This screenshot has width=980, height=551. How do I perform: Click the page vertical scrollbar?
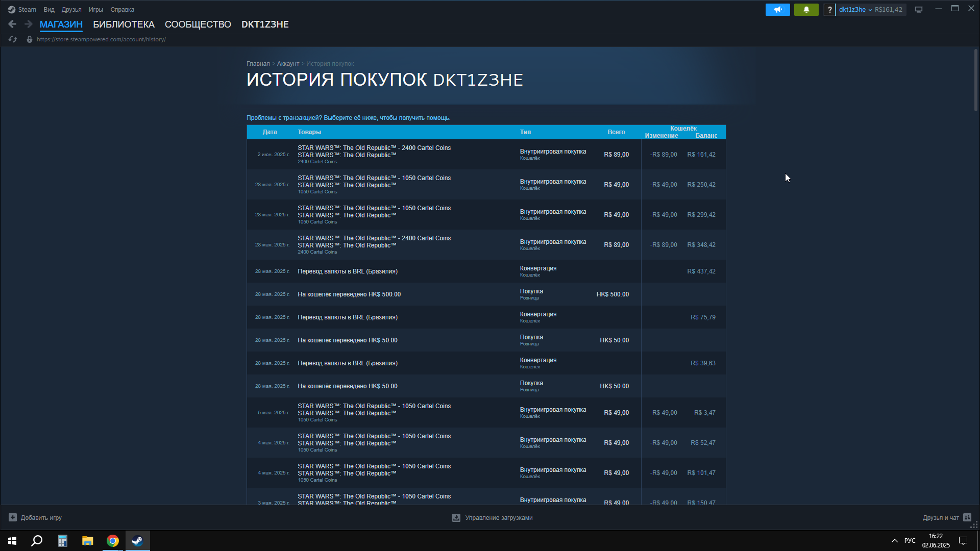pos(975,81)
